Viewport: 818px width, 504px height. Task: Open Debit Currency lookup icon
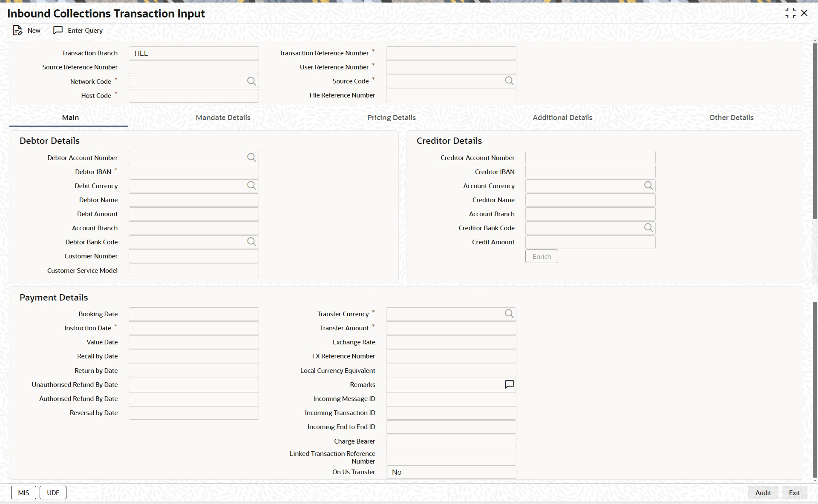click(x=251, y=186)
